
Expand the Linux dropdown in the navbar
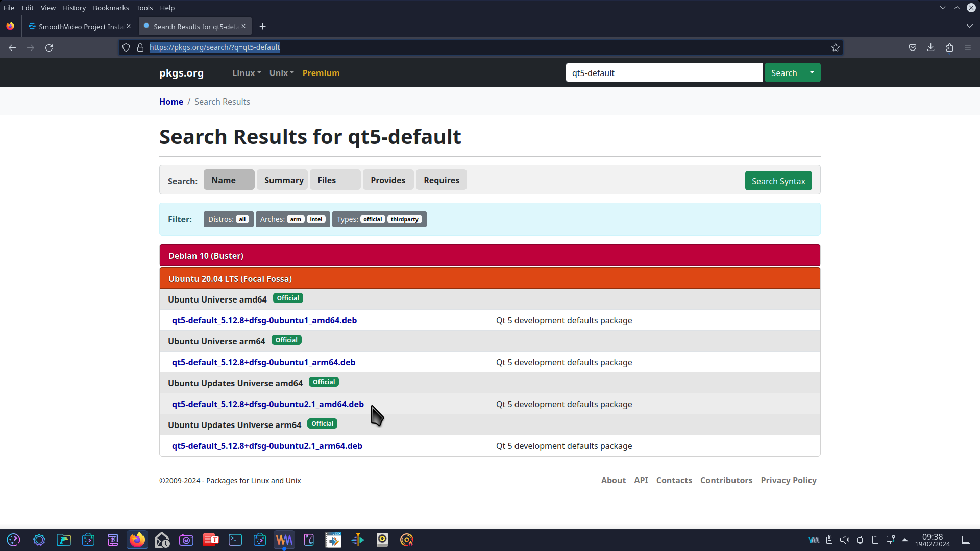tap(247, 73)
